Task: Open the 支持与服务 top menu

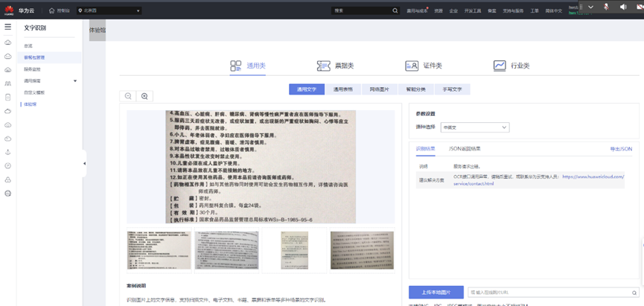Action: click(x=513, y=11)
